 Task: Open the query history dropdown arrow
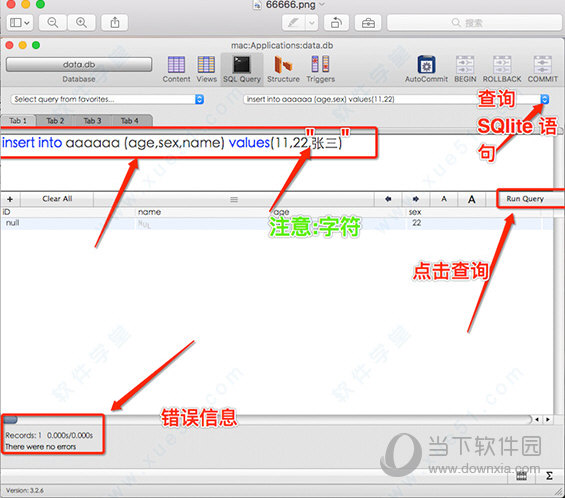[x=544, y=99]
